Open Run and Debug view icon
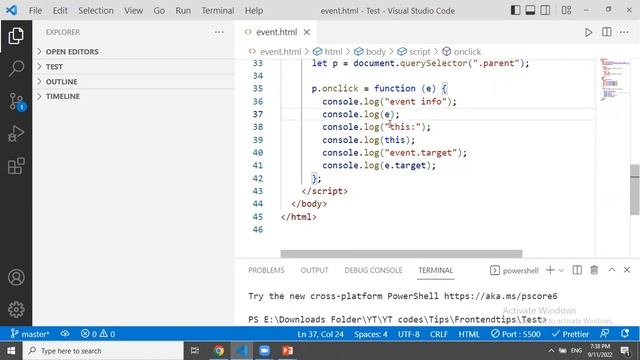This screenshot has height=360, width=640. (x=16, y=133)
